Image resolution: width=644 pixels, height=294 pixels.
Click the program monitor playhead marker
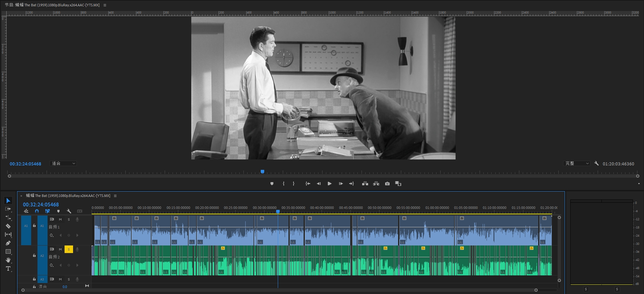[262, 172]
